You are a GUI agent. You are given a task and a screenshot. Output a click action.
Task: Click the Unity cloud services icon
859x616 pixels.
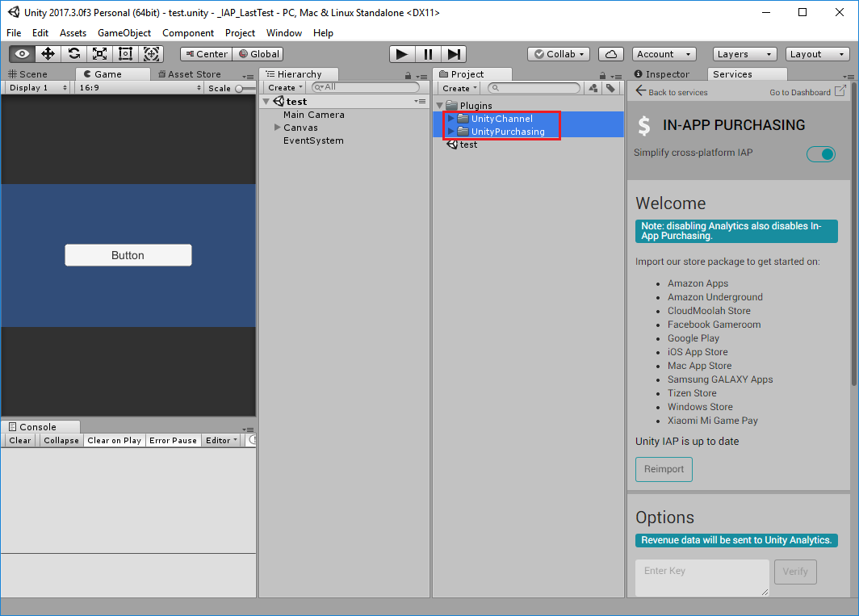click(611, 53)
